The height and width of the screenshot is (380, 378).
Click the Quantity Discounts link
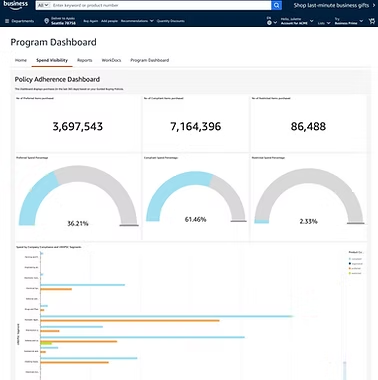pos(170,21)
